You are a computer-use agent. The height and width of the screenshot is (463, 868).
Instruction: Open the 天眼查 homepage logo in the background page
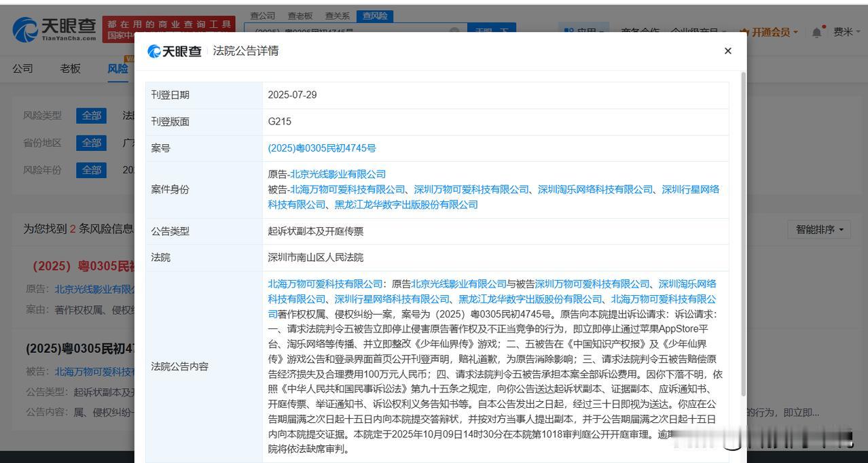pos(54,29)
